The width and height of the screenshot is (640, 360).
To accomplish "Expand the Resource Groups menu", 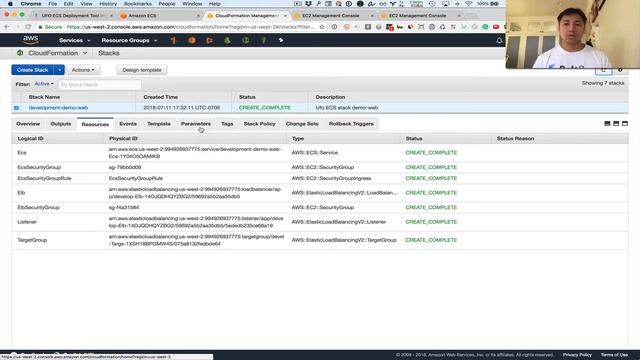I will click(129, 40).
